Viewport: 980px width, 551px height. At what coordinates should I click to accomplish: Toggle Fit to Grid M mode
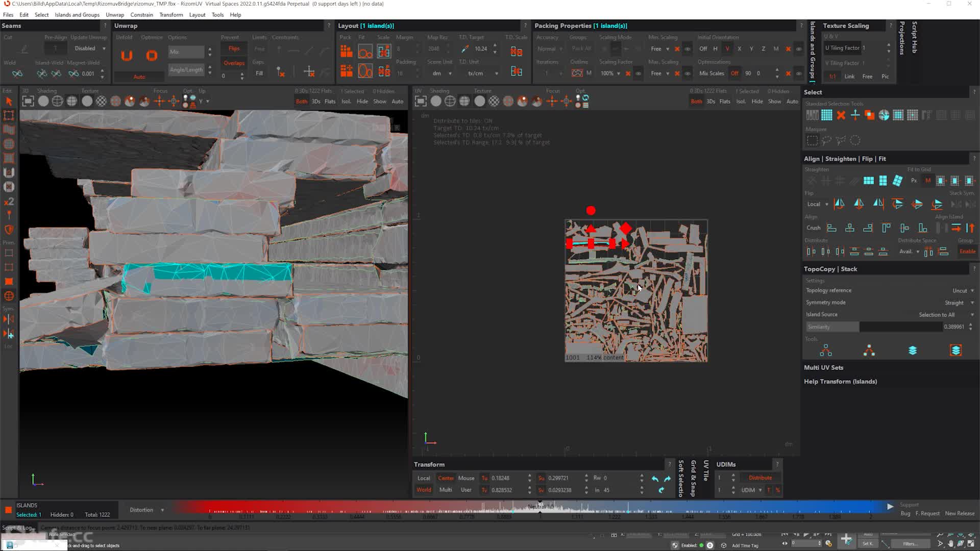tap(927, 181)
